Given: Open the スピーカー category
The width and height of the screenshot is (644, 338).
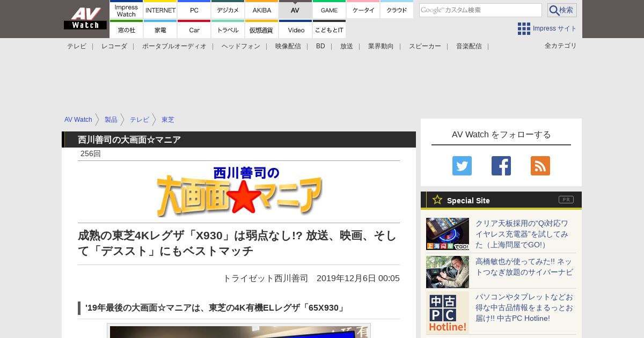Looking at the screenshot, I should (425, 46).
